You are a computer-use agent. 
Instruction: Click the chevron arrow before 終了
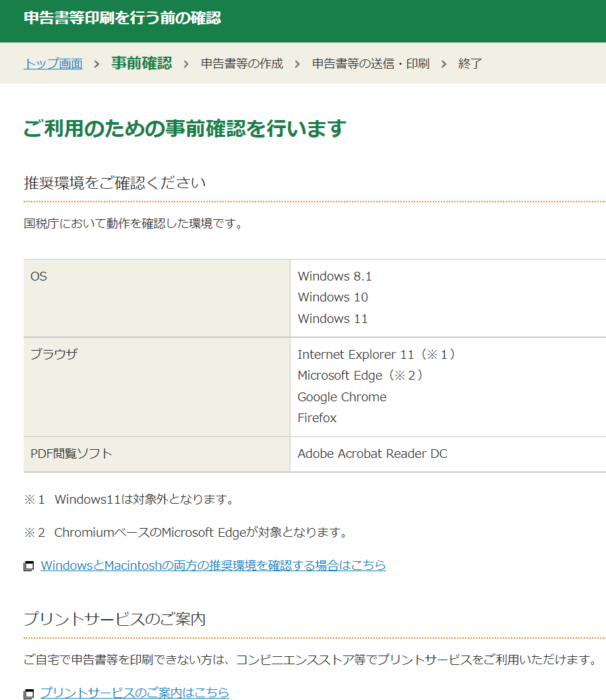click(x=444, y=64)
